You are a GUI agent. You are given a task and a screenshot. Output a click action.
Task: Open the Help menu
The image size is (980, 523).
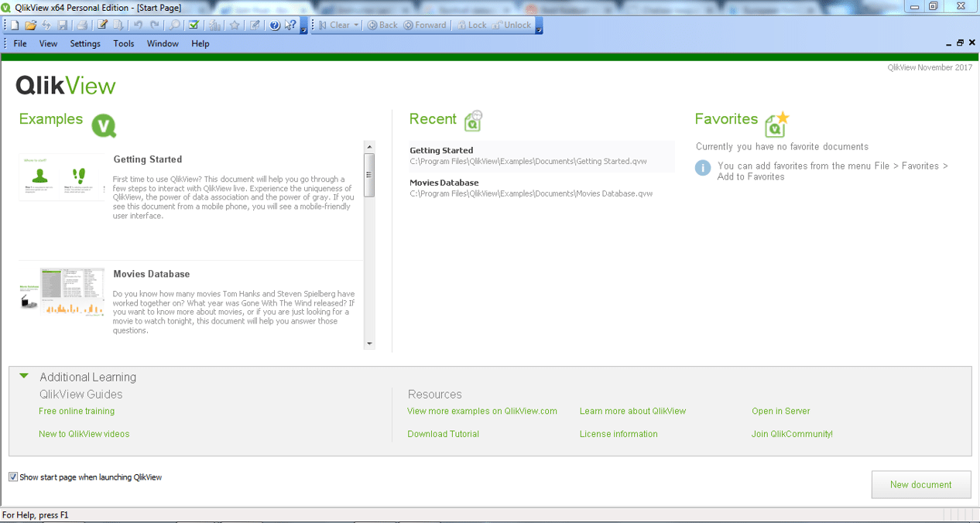pos(200,43)
